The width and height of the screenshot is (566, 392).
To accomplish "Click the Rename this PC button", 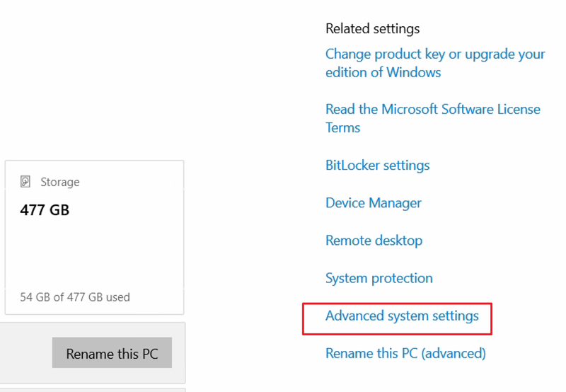I will click(x=112, y=353).
